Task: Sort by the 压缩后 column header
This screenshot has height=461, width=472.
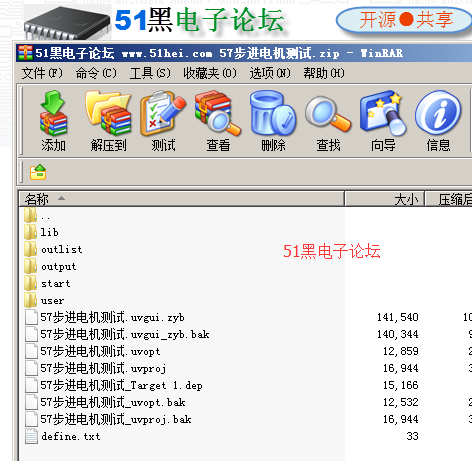Action: [x=449, y=199]
